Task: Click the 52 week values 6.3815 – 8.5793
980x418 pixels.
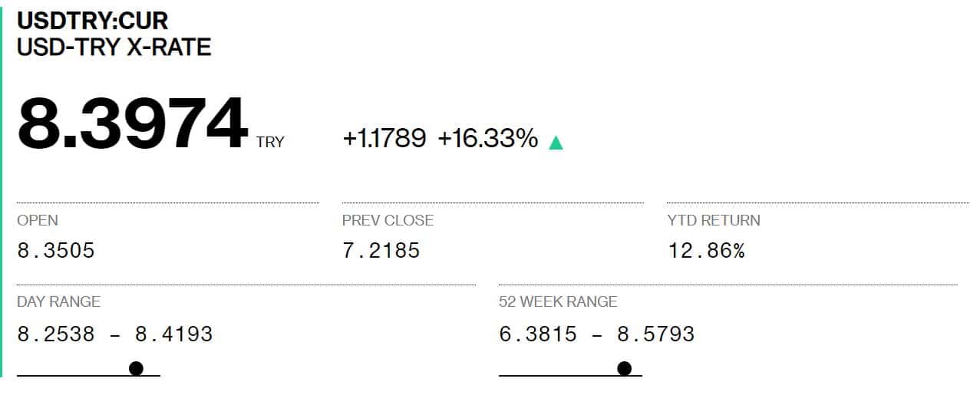Action: tap(596, 334)
